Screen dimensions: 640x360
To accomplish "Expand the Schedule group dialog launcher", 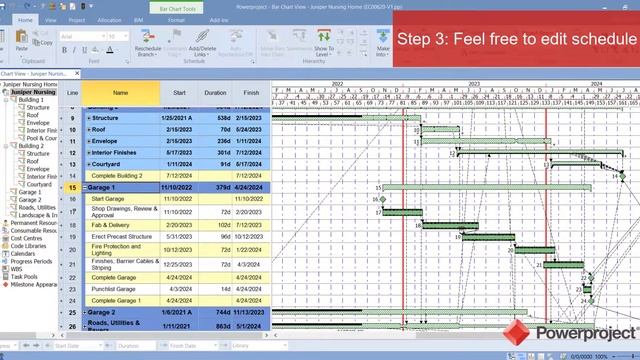I will point(253,62).
